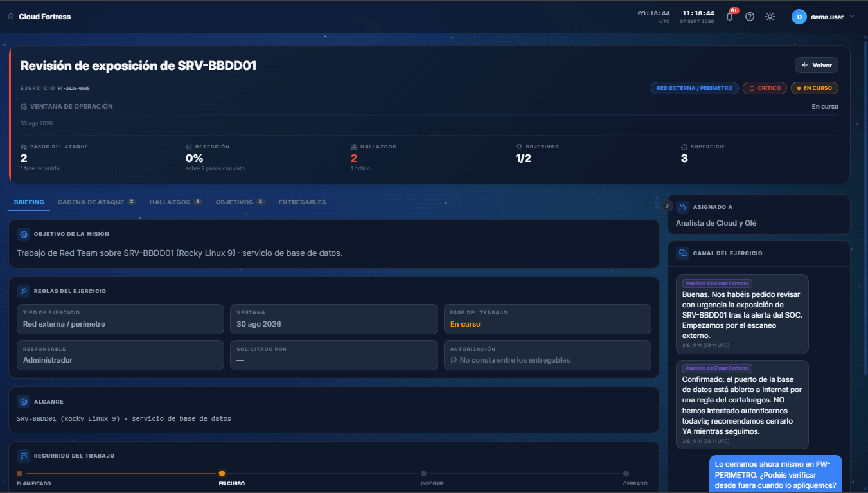Click the Tipo de Ejercicio field
The image size is (868, 493).
click(x=120, y=319)
